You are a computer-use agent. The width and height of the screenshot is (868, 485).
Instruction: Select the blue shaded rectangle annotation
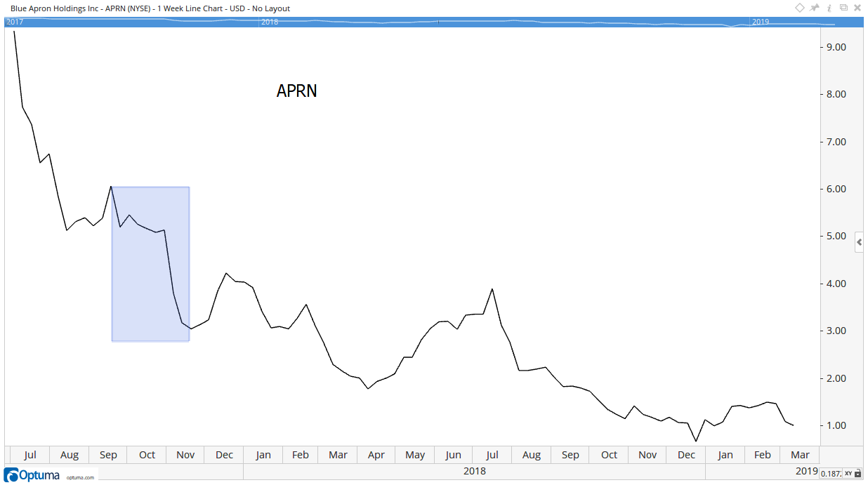pos(150,264)
